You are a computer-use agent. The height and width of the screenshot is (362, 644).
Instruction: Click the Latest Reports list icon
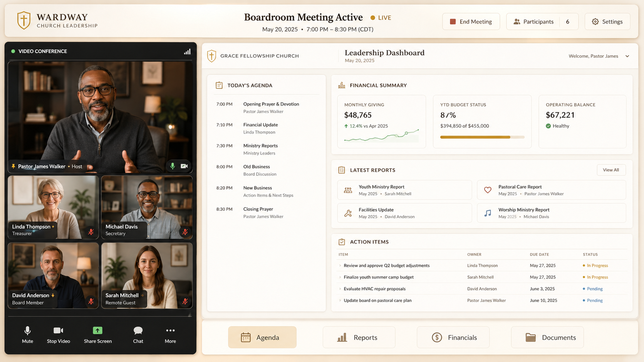coord(342,170)
